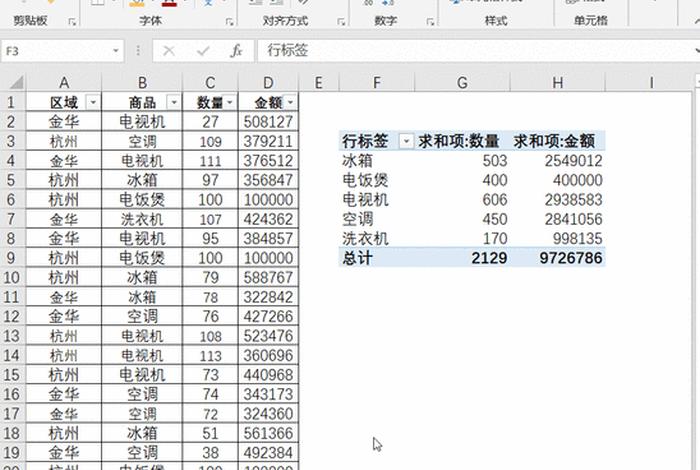
Task: Select cell B7 containing 洗衣机
Action: 142,219
